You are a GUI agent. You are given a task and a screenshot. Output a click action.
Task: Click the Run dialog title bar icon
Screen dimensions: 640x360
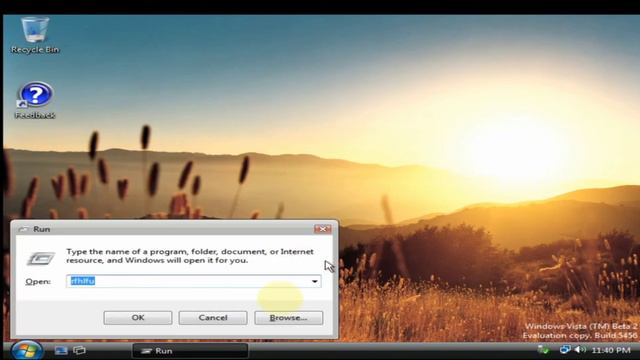point(23,229)
